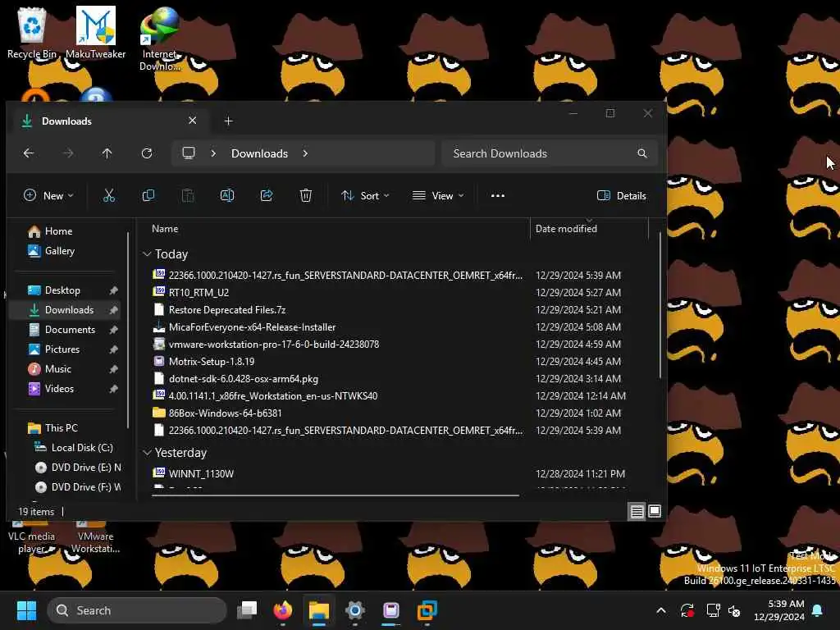Go back with the left arrow

coord(29,153)
